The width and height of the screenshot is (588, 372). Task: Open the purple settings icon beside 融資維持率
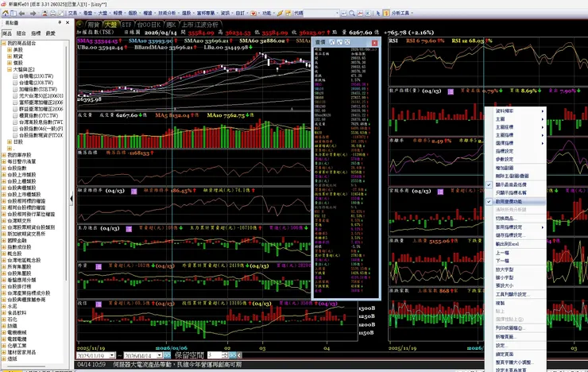133,192
